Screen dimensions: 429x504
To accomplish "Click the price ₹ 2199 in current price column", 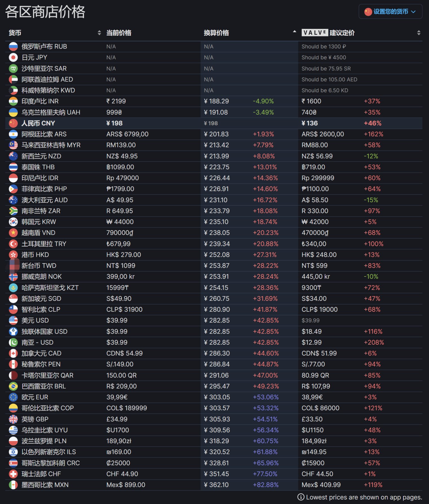I will [x=116, y=101].
